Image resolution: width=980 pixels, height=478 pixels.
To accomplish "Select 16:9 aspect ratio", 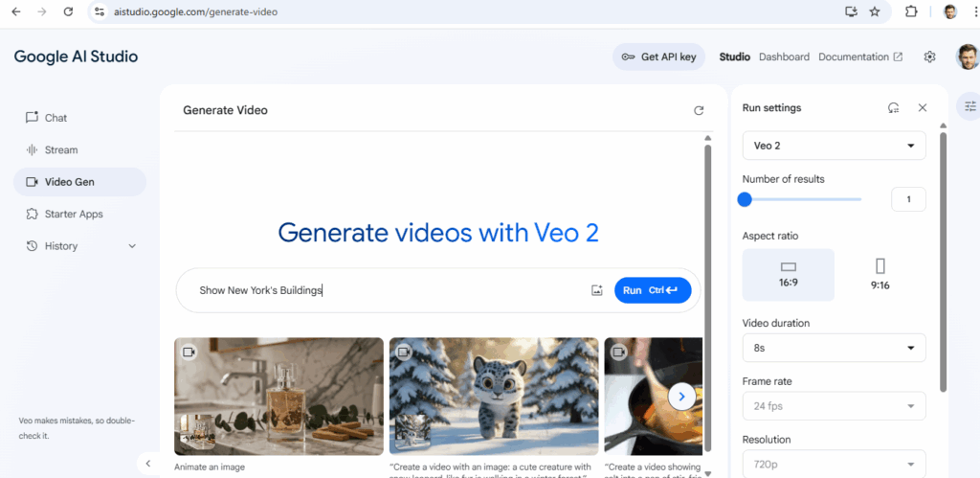I will pyautogui.click(x=789, y=275).
